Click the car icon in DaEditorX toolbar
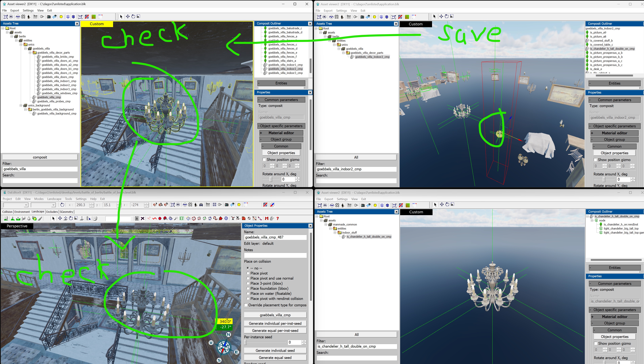Screen dimensions: 644x364 (201, 205)
